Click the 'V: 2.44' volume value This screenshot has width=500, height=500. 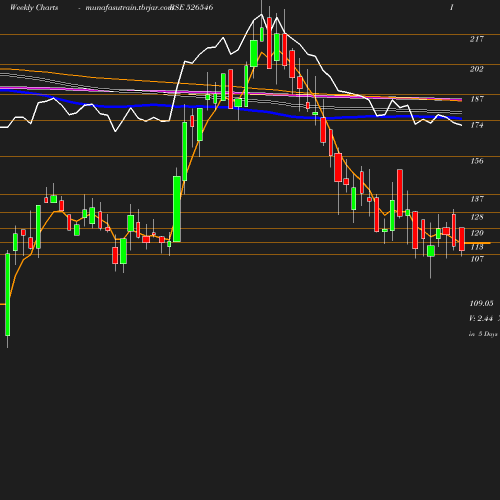click(x=481, y=318)
